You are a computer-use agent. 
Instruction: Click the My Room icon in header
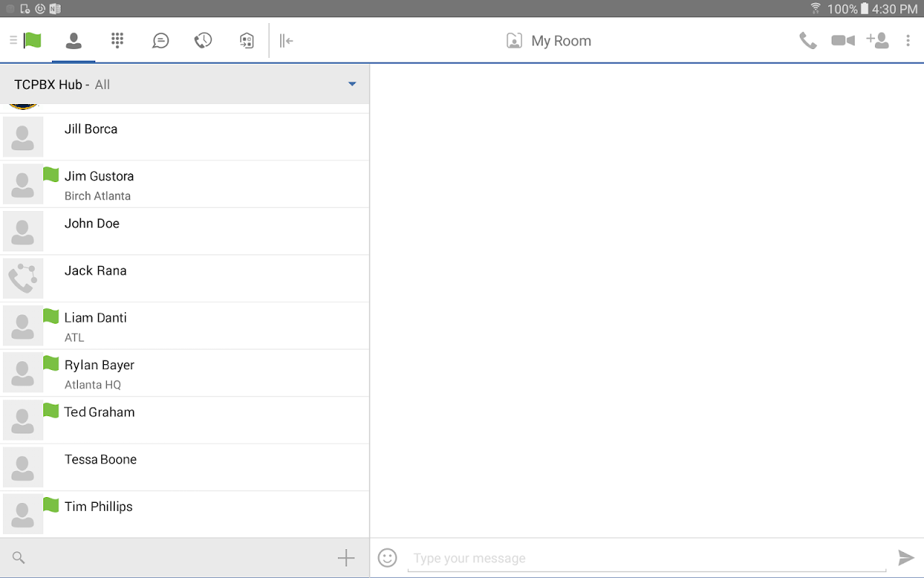514,41
